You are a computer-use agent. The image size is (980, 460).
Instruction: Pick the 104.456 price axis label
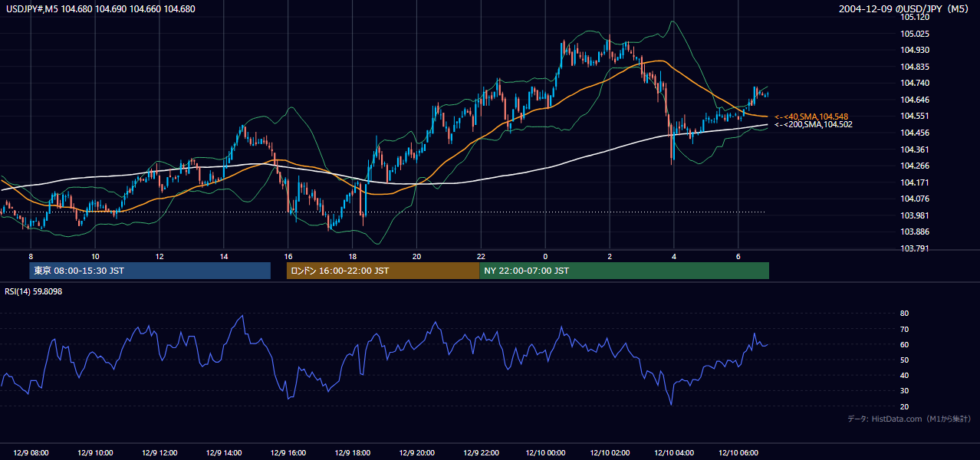pos(914,133)
